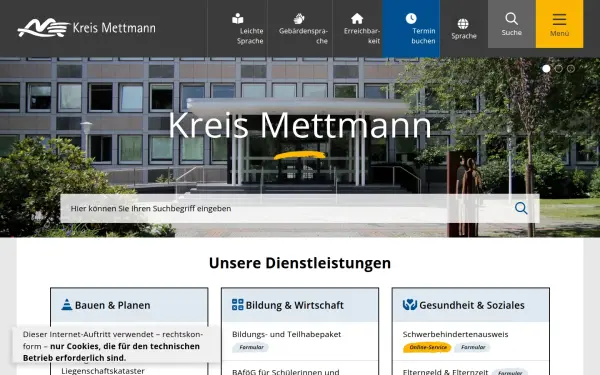
Task: Open the yellow Menü hamburger icon
Action: pos(559,19)
